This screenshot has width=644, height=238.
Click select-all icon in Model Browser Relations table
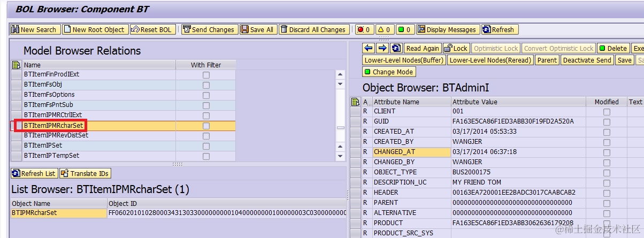(16, 65)
